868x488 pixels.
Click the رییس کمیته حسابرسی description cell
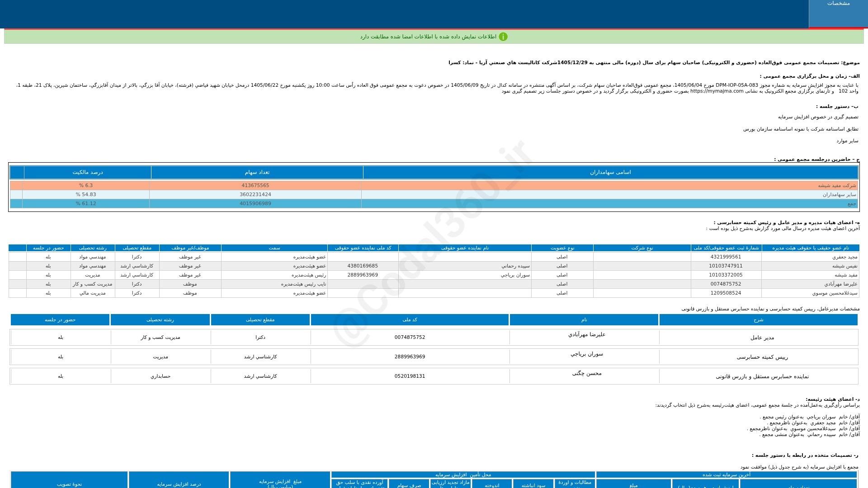coord(758,357)
